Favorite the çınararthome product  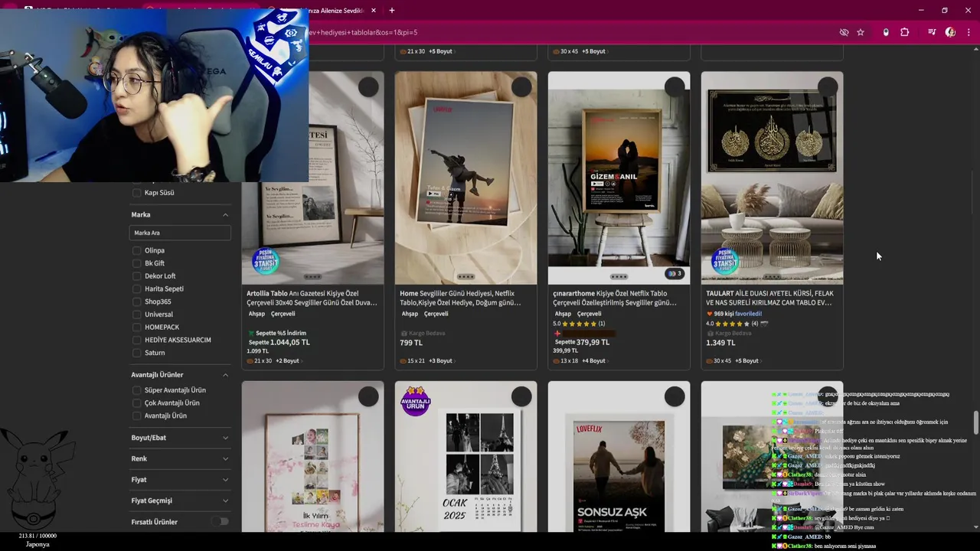[x=675, y=87]
